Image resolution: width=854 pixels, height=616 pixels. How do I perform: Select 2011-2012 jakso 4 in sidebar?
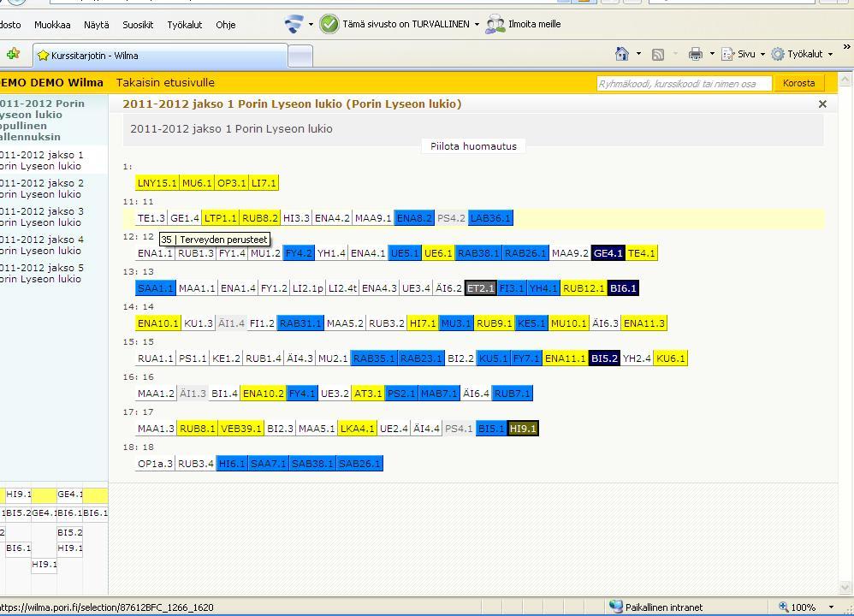point(41,245)
